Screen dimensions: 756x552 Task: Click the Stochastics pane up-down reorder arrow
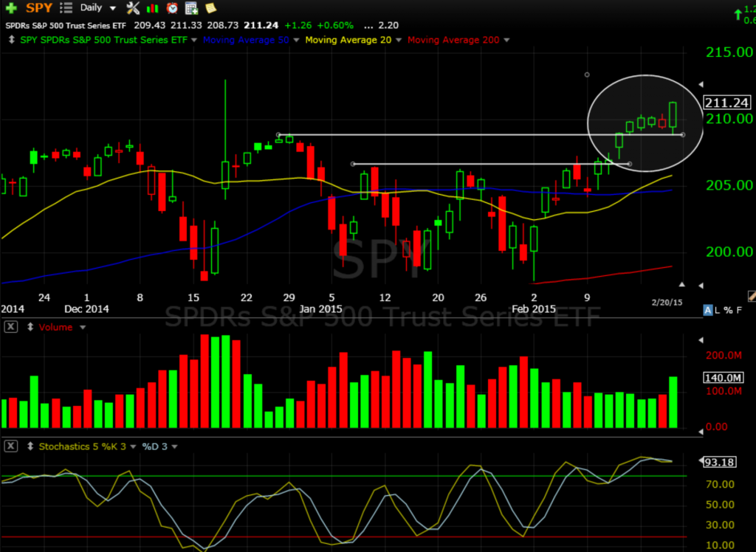click(30, 446)
